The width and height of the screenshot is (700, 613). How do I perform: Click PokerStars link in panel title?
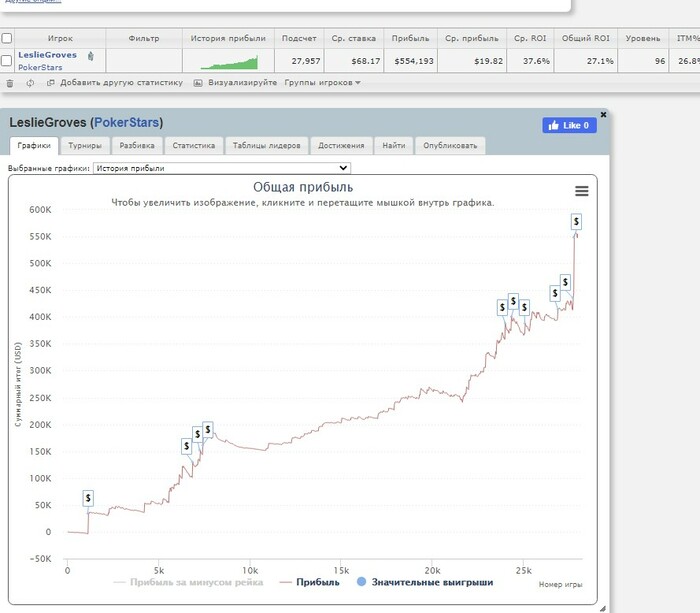(127, 122)
